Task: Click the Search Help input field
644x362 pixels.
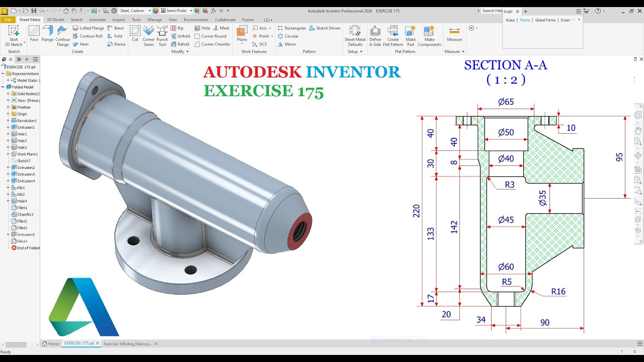Action: tap(492, 11)
